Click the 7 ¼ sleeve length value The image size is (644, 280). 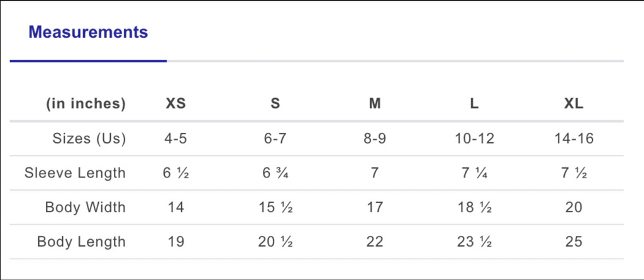[474, 173]
